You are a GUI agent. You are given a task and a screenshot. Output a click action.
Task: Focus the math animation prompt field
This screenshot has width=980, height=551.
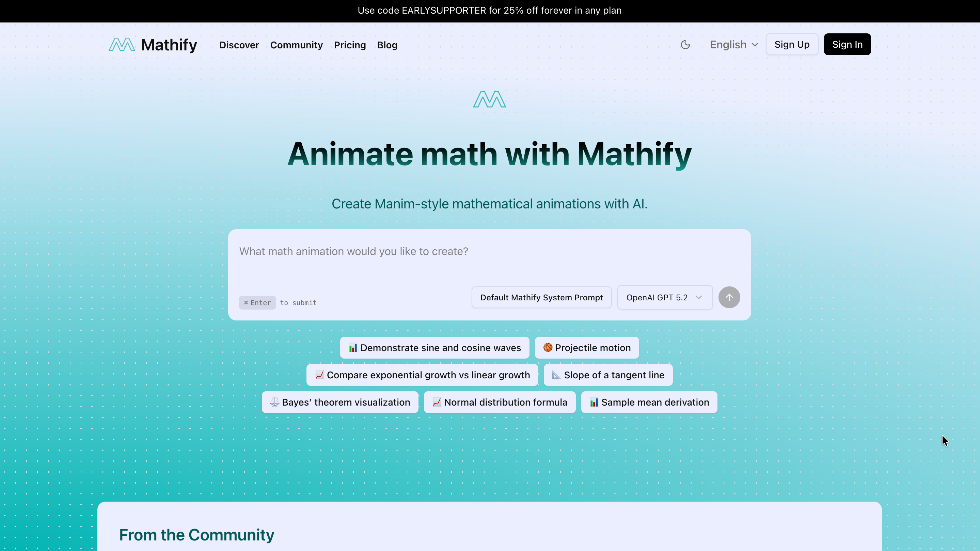pos(489,259)
